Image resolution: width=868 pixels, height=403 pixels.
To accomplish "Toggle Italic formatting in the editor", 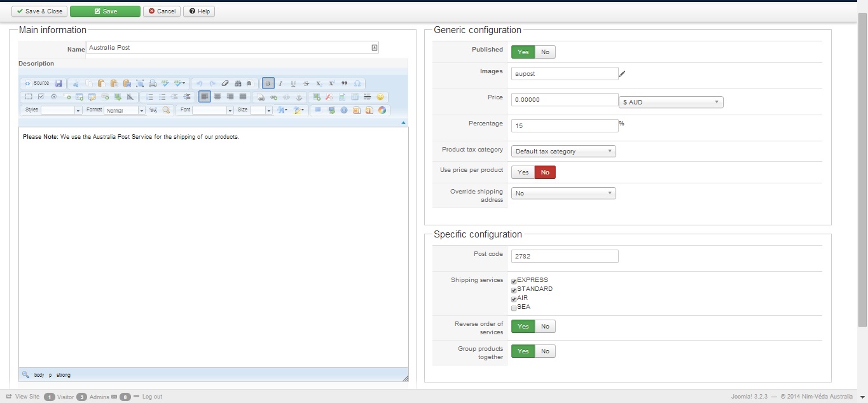I will (280, 83).
